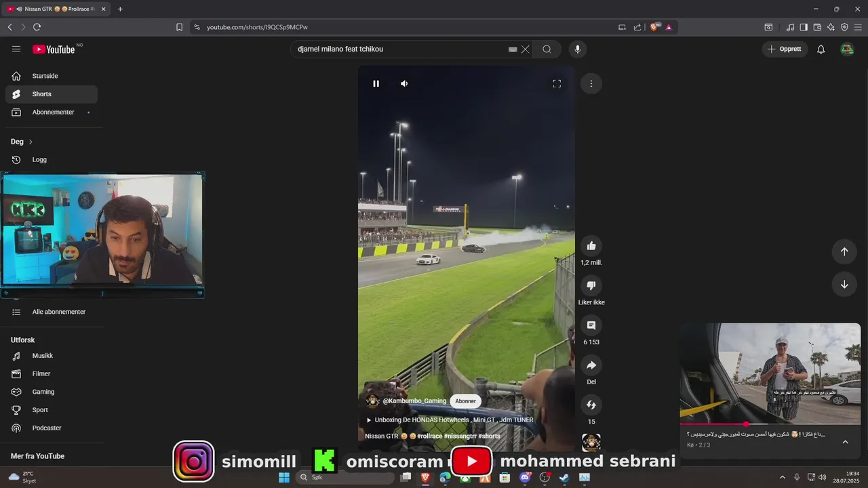Go back in browser history
Viewport: 868px width, 488px height.
point(9,27)
